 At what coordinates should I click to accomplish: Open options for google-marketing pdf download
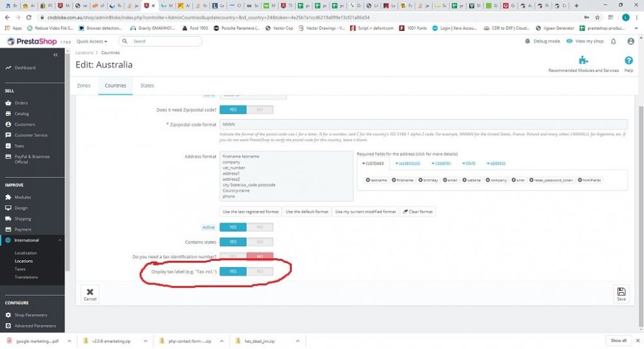coord(70,341)
